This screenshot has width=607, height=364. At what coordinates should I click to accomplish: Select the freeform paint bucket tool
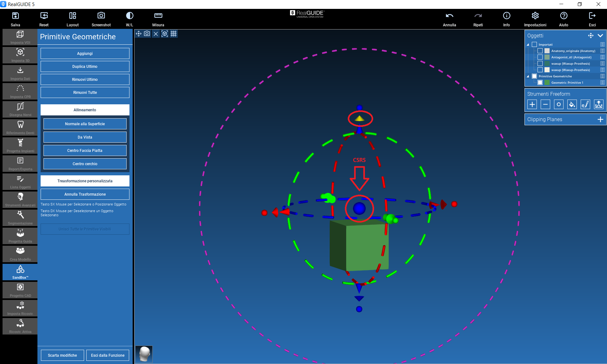coord(572,104)
